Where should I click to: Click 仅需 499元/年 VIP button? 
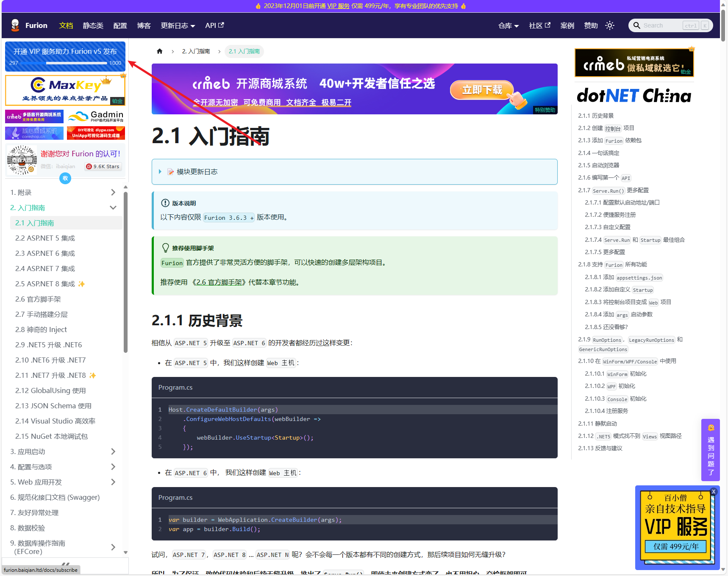click(x=676, y=546)
